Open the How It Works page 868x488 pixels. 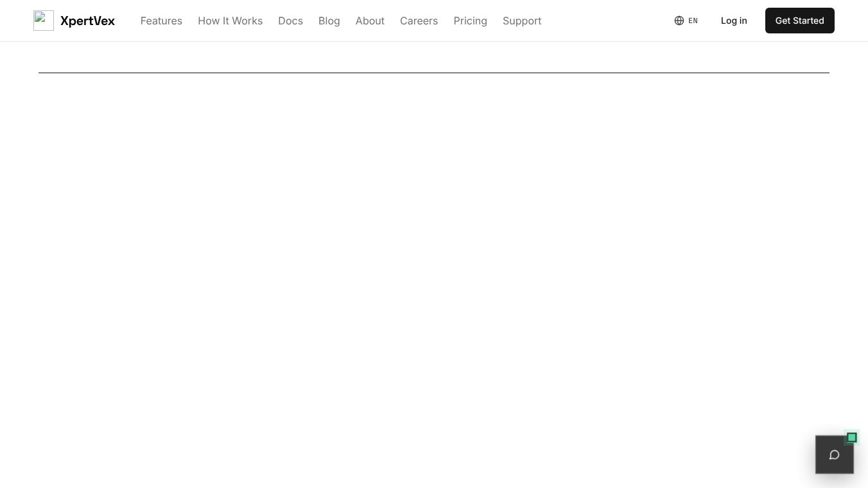(230, 21)
